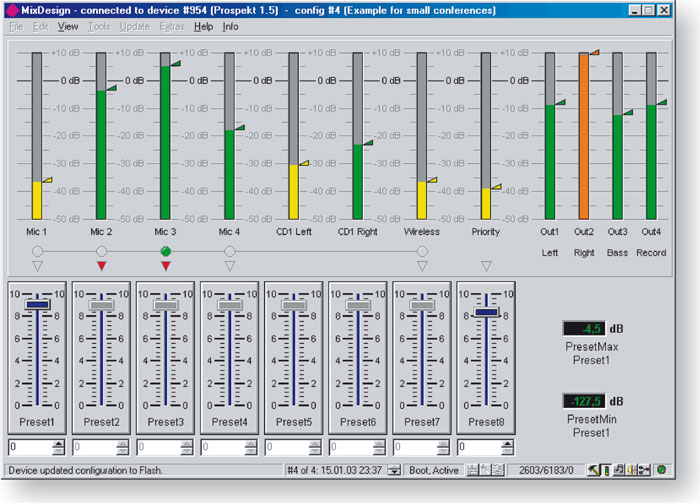This screenshot has width=700, height=503.
Task: Click the MixDesign app icon in title bar
Action: [13, 10]
